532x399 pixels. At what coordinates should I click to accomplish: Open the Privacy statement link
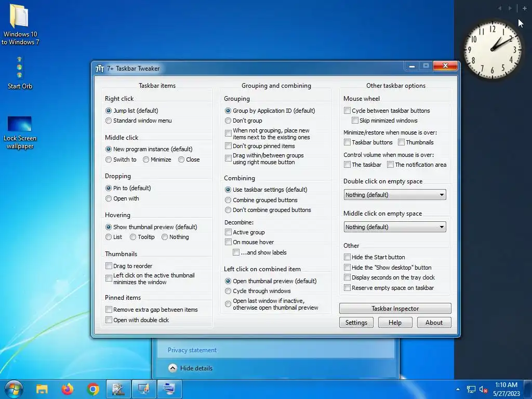click(192, 350)
